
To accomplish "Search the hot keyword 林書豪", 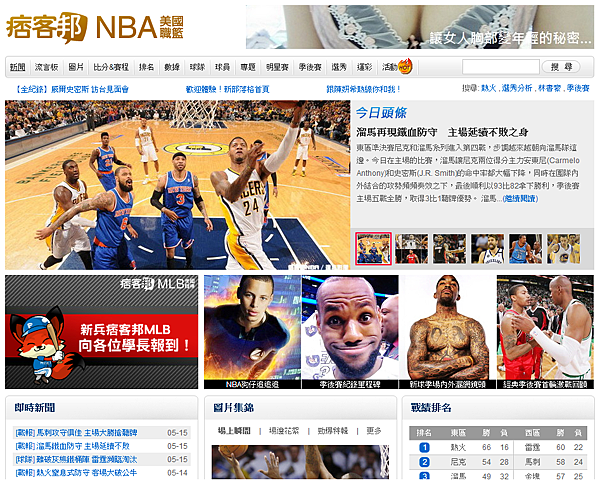I will point(549,88).
